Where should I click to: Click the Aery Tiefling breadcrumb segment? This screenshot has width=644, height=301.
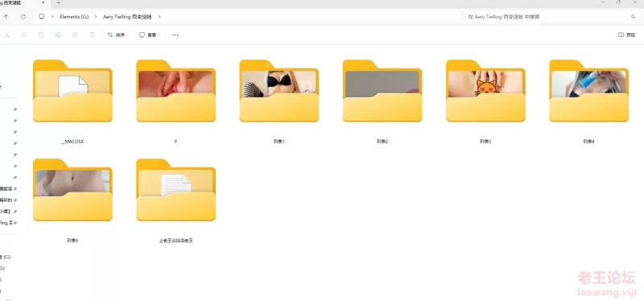click(127, 17)
